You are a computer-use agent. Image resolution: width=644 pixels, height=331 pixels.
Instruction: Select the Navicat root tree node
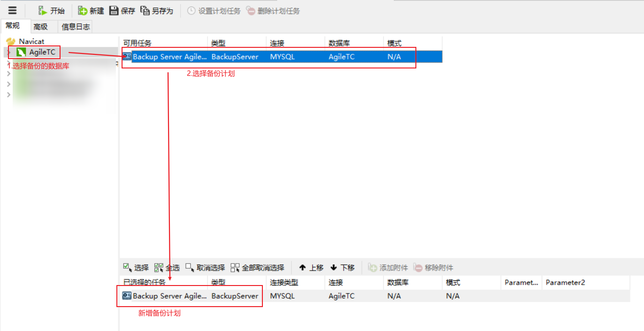pos(31,41)
